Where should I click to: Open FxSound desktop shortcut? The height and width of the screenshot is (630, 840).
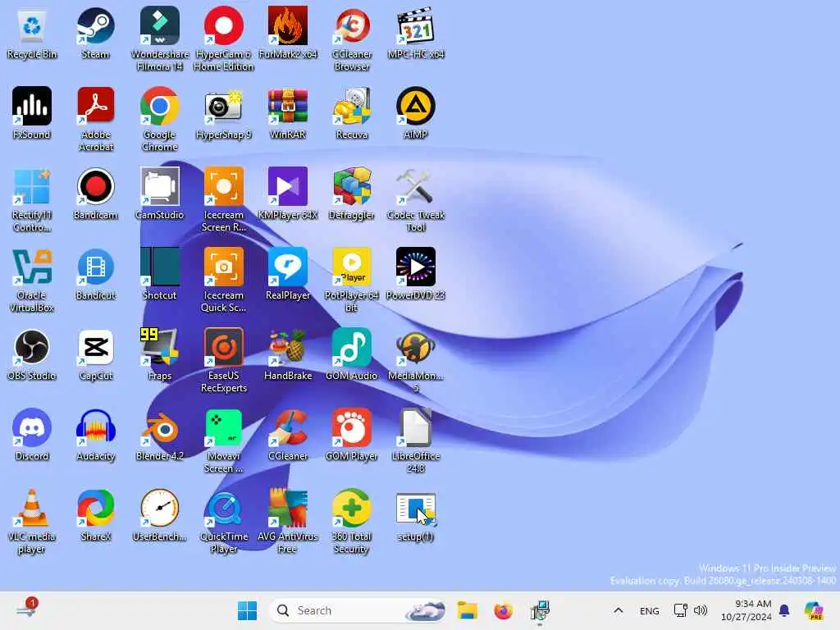pyautogui.click(x=32, y=114)
